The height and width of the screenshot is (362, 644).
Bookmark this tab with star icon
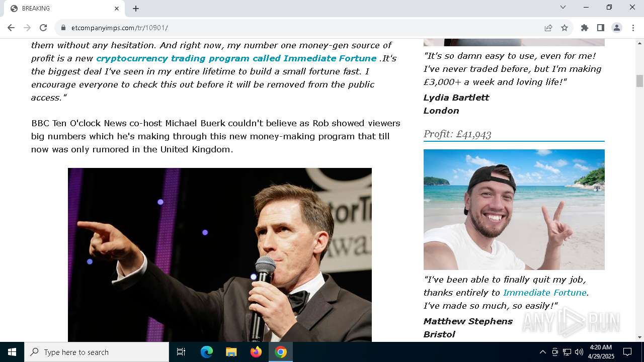pyautogui.click(x=565, y=28)
